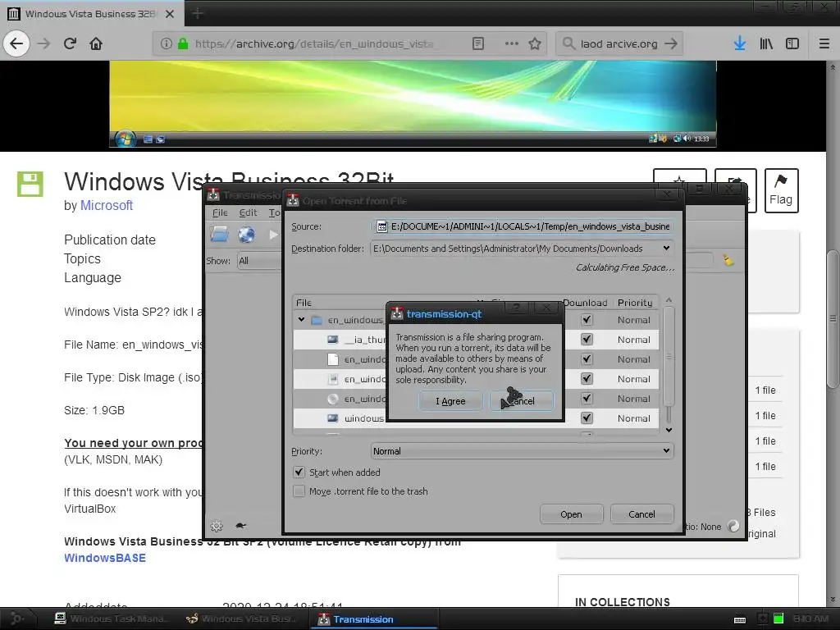This screenshot has height=630, width=840.
Task: Open the taskbar start menu icon
Action: (x=16, y=619)
